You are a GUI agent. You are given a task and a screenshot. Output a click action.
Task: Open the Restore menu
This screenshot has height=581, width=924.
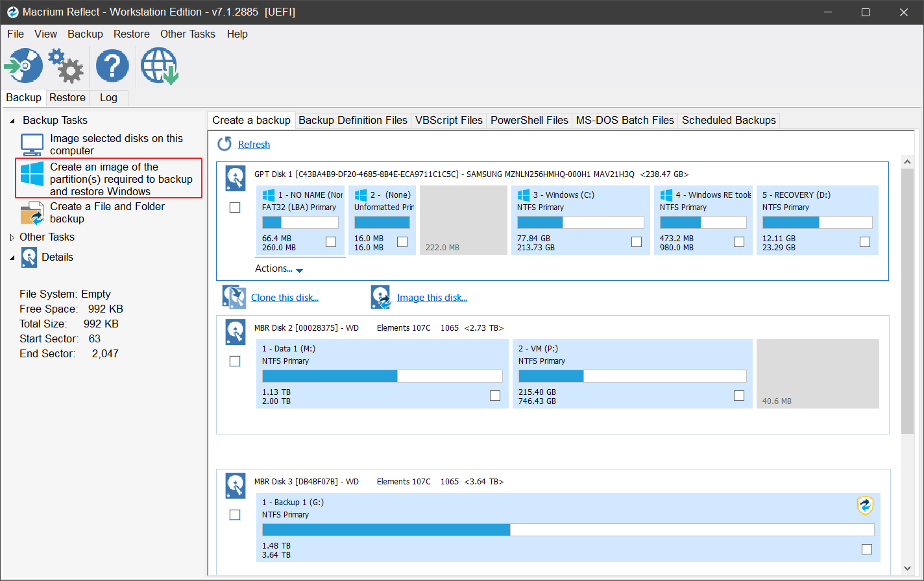tap(132, 34)
